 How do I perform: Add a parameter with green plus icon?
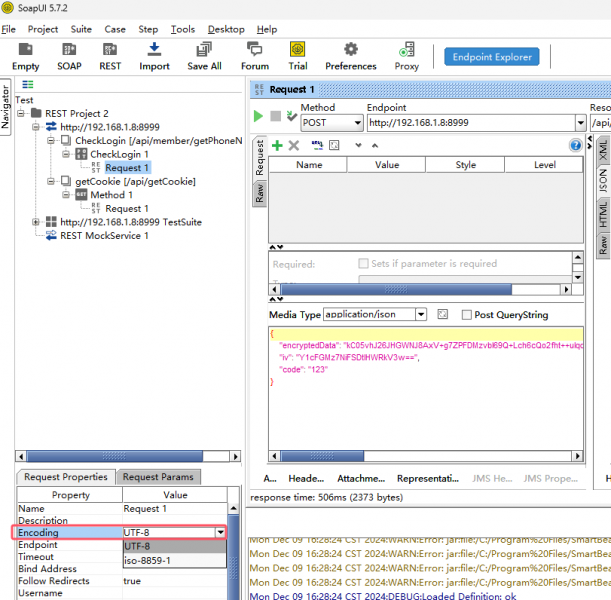[277, 146]
